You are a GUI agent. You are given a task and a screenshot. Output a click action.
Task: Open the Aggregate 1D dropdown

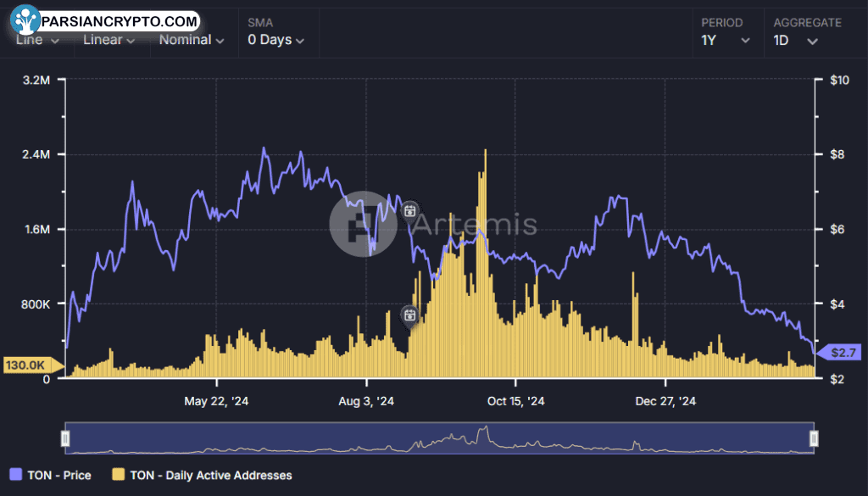tap(795, 41)
